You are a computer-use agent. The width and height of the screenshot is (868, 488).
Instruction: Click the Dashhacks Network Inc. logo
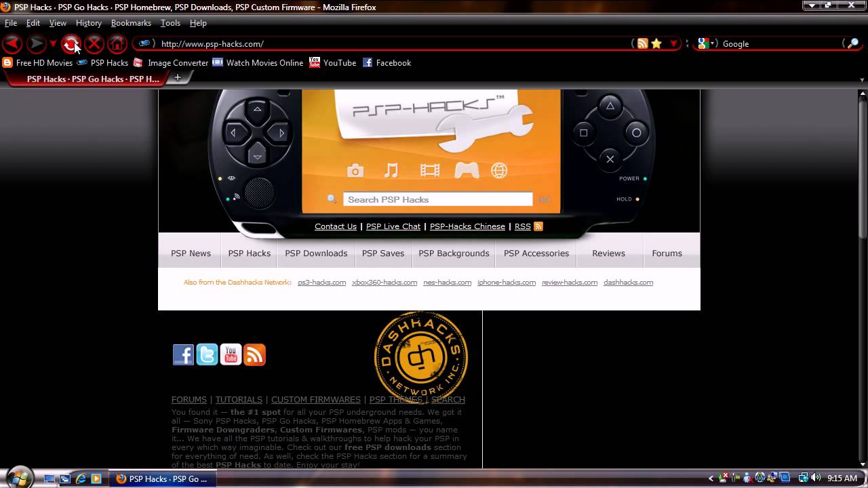[421, 357]
